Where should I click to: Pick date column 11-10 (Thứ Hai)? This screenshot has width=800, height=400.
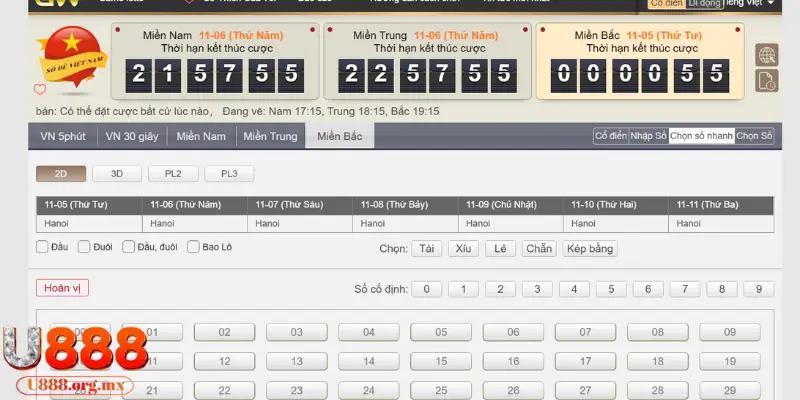[x=616, y=205]
